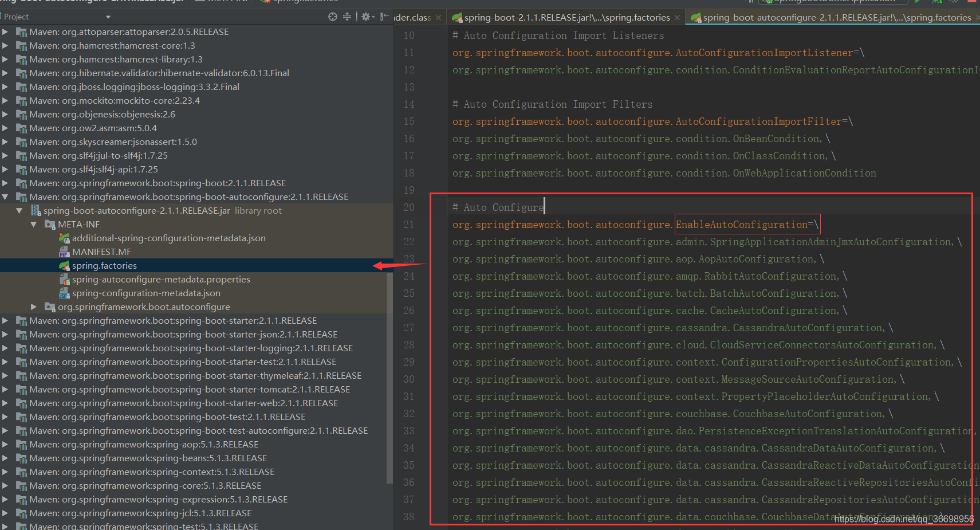Click library icon of spring-boot-starter-json
The image size is (980, 530).
tap(22, 335)
